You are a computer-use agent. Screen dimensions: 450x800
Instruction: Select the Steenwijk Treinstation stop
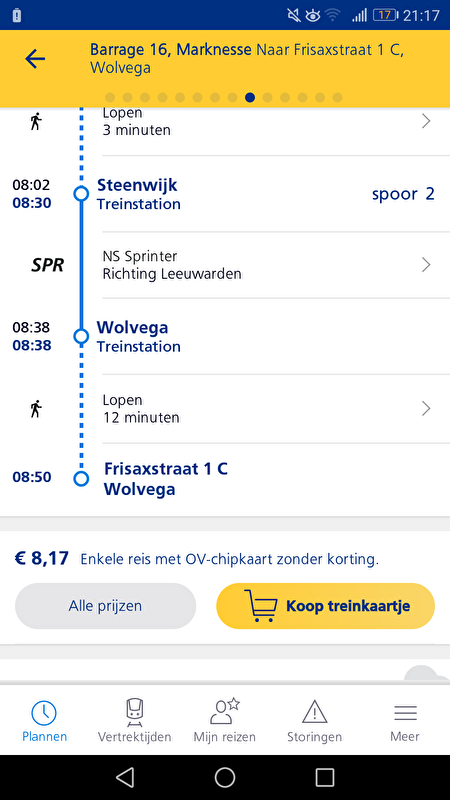pos(139,194)
